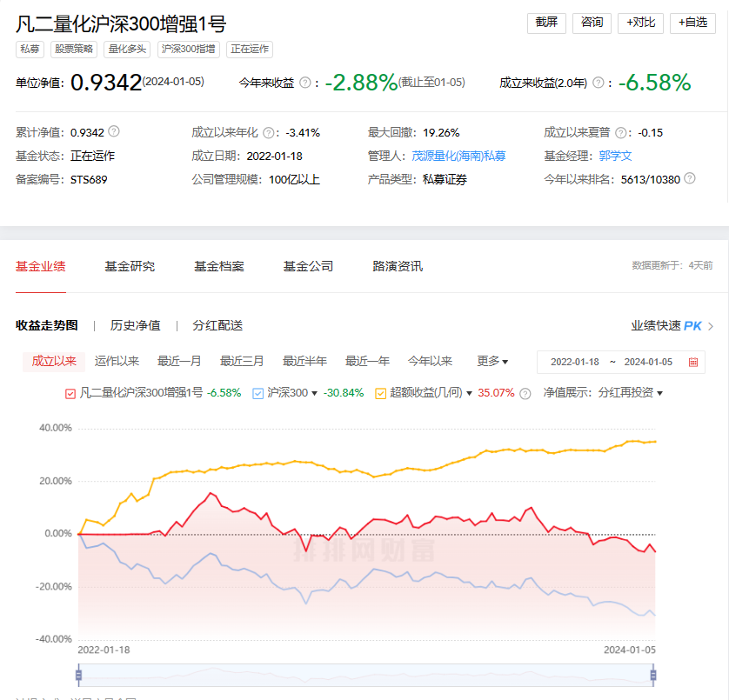Select the 运作以来 time range
This screenshot has height=700, width=729.
117,361
